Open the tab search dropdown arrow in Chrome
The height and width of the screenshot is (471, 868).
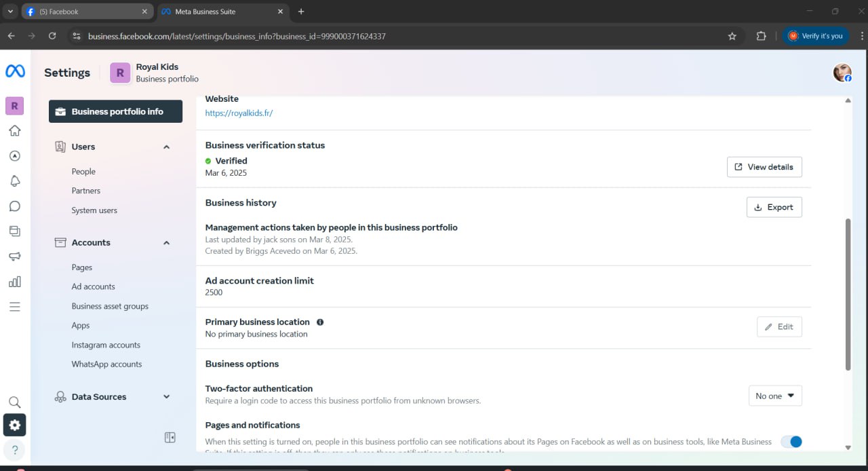[10, 12]
